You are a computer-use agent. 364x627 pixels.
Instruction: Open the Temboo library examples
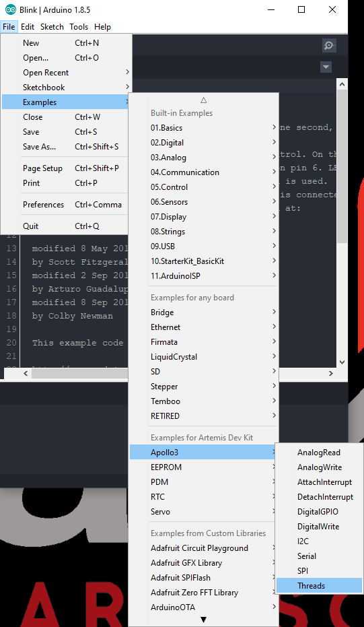click(x=203, y=401)
